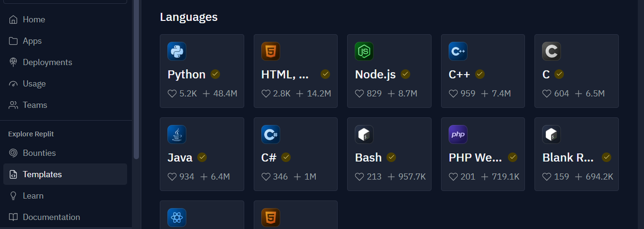Screen dimensions: 644x229
Task: Click the Java coffee cup icon
Action: (177, 134)
